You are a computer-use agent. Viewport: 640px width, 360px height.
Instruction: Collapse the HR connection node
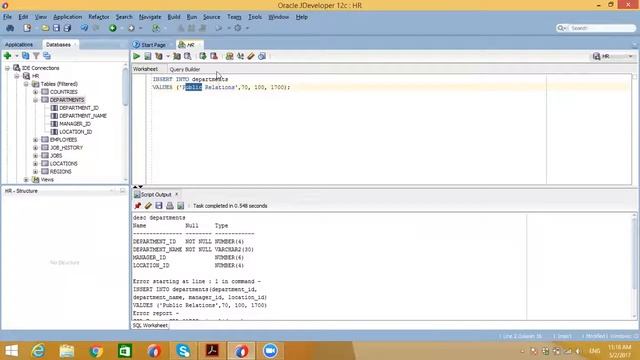[x=17, y=76]
